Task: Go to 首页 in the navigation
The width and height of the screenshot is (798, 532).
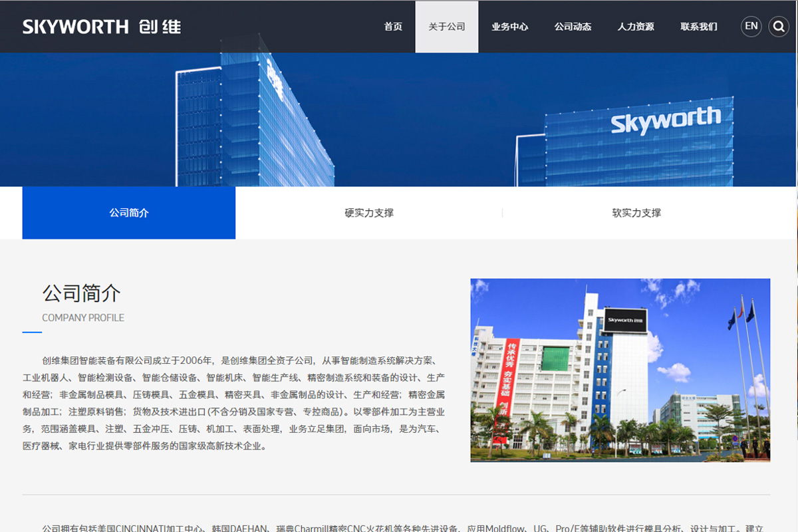Action: (393, 27)
